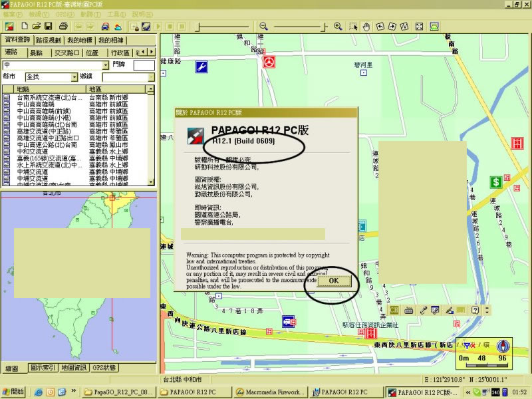
Task: Click the red steering wheel map marker
Action: pos(269,62)
